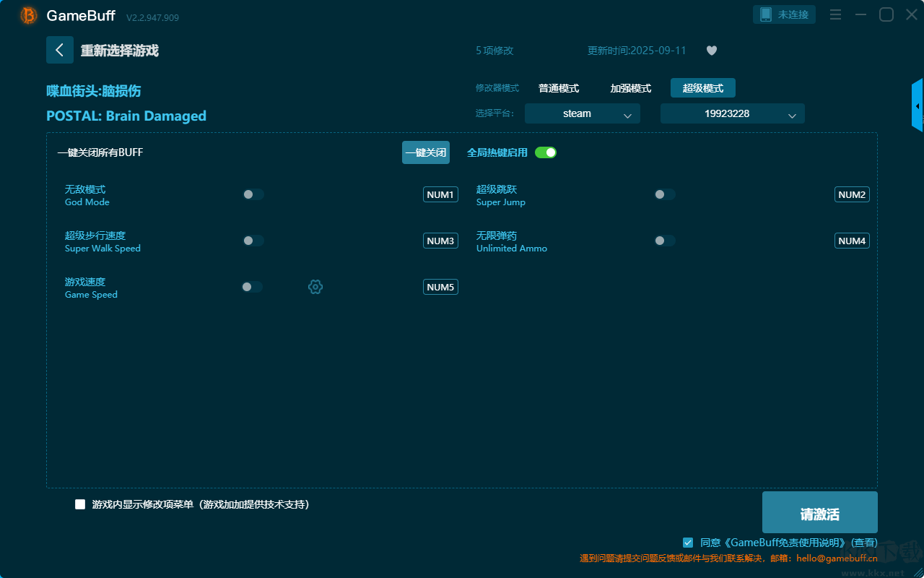This screenshot has width=924, height=578.
Task: Open the steam platform dropdown
Action: pos(582,113)
